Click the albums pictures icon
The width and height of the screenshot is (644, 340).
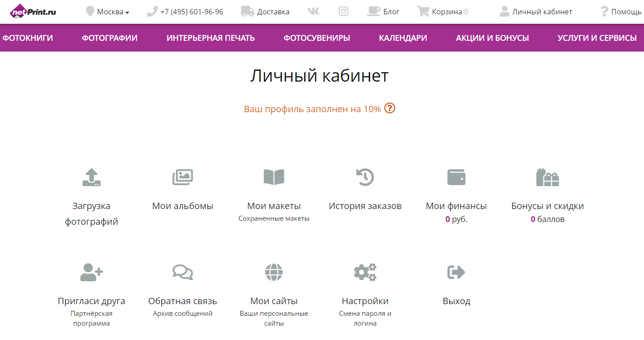pos(183,177)
